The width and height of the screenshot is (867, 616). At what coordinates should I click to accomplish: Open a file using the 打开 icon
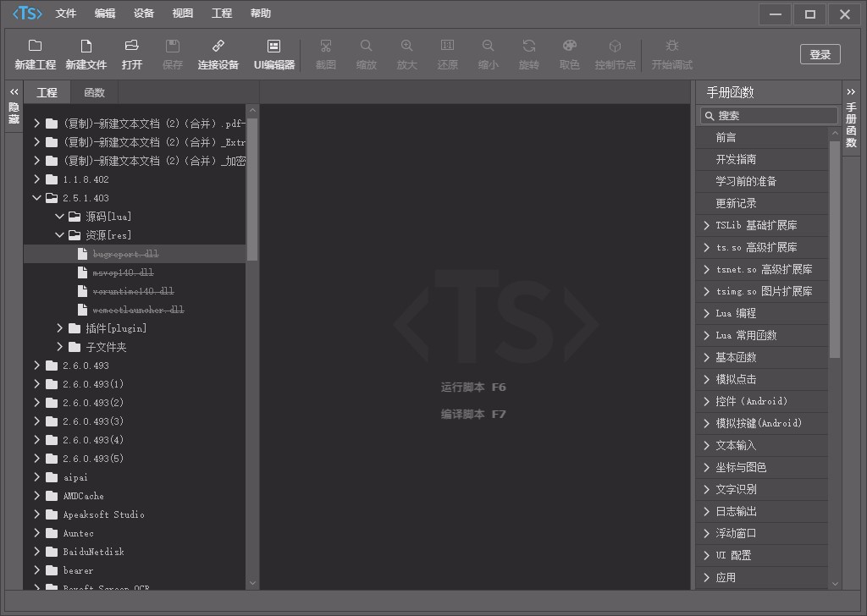131,54
